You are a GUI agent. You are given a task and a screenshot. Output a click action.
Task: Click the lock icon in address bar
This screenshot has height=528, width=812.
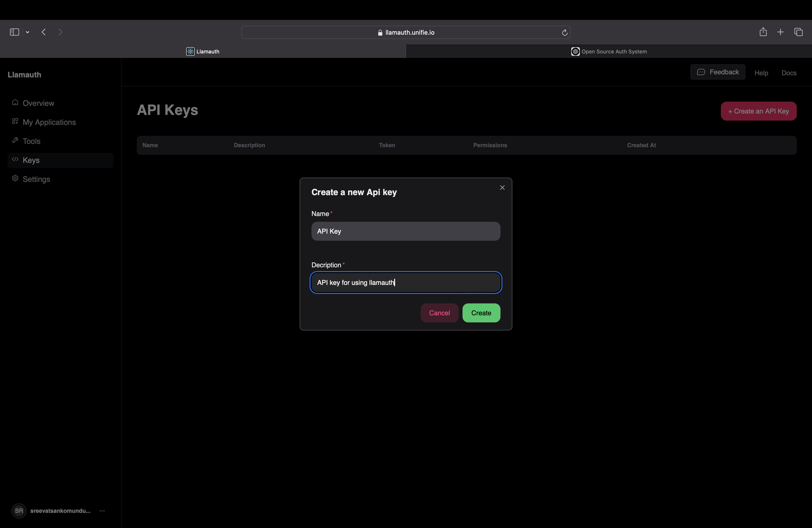tap(380, 33)
